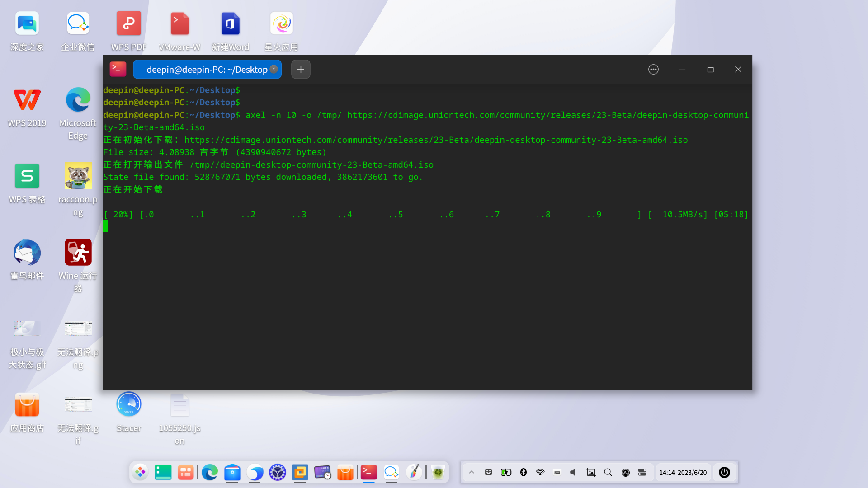Open the Multitasking View icon in dock

tap(186, 473)
